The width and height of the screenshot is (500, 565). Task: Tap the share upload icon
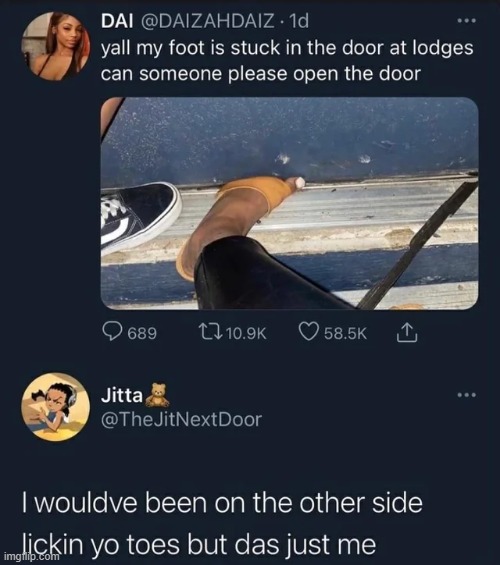(407, 333)
